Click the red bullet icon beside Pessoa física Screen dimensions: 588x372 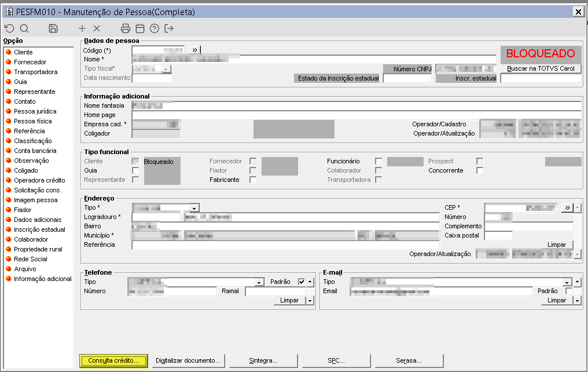[9, 121]
